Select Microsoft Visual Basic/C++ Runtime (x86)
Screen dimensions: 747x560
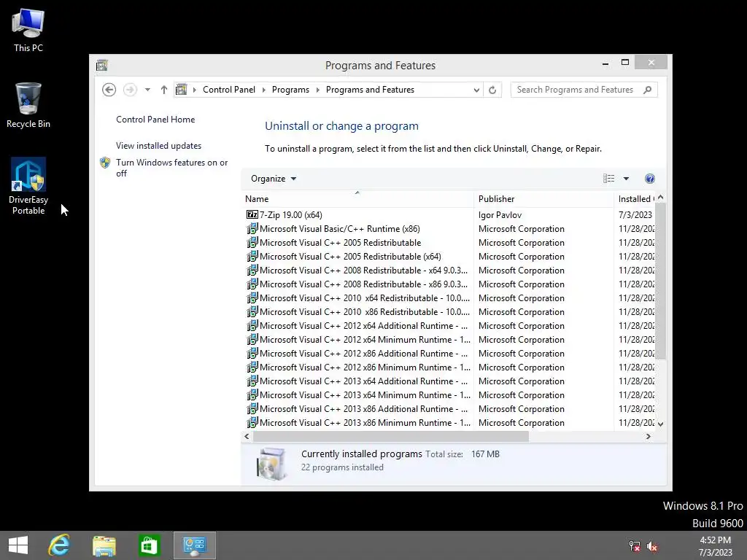(x=449, y=228)
